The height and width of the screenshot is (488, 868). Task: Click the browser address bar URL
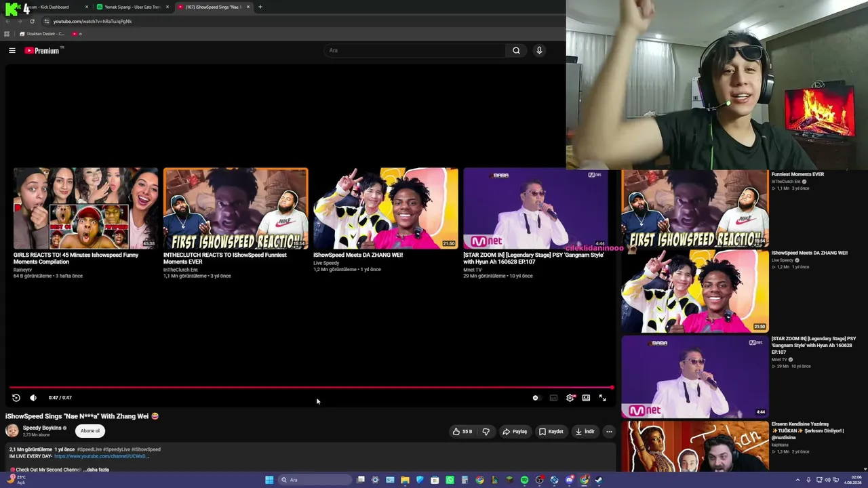click(92, 21)
